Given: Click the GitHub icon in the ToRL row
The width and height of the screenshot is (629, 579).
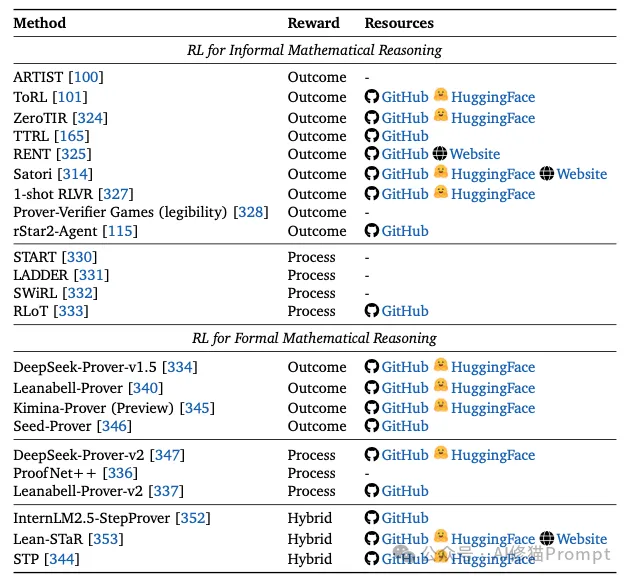Looking at the screenshot, I should (372, 97).
